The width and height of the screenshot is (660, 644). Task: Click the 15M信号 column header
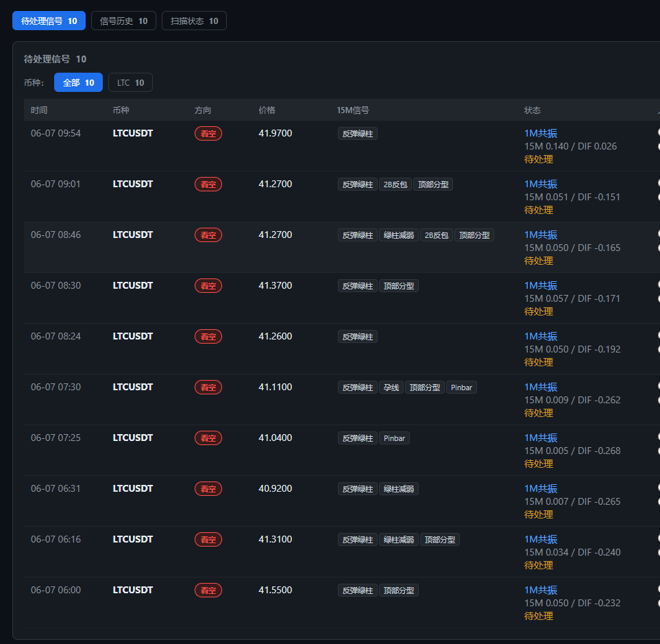pyautogui.click(x=353, y=110)
